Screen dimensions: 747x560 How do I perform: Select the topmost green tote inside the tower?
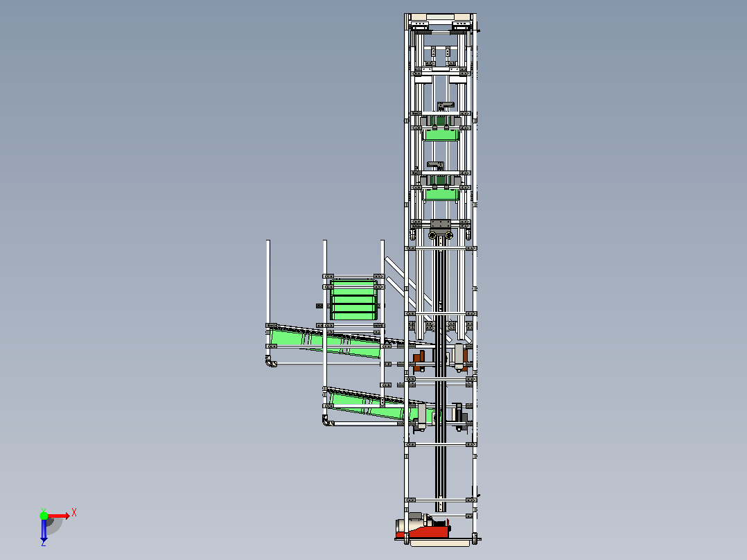coord(441,134)
